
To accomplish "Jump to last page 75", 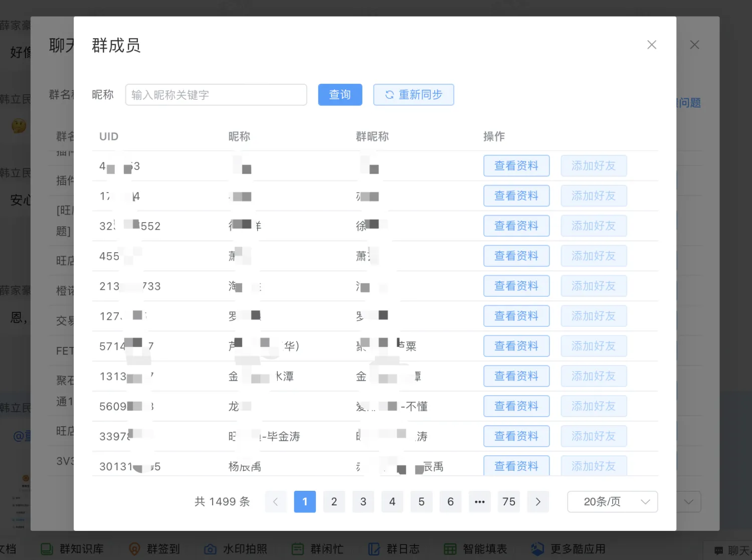I will point(508,501).
